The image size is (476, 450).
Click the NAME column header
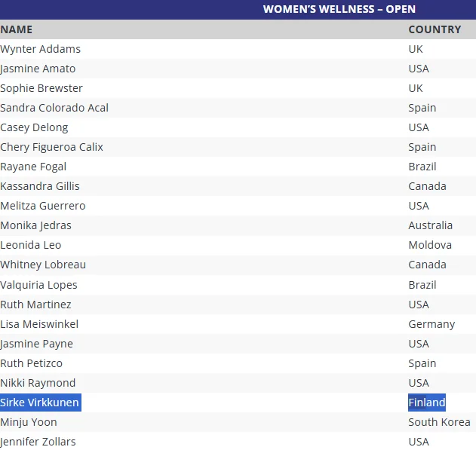coord(17,29)
